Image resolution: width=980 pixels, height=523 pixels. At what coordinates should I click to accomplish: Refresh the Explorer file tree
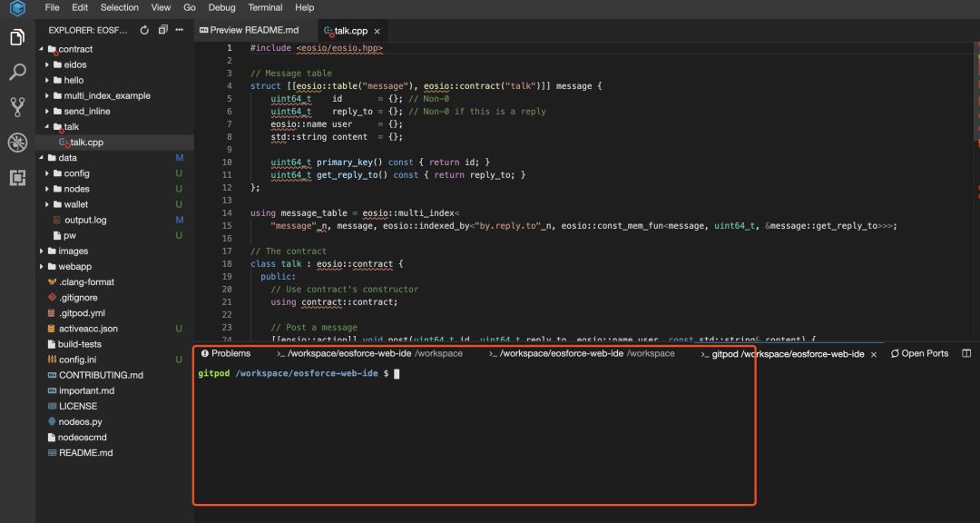(143, 29)
